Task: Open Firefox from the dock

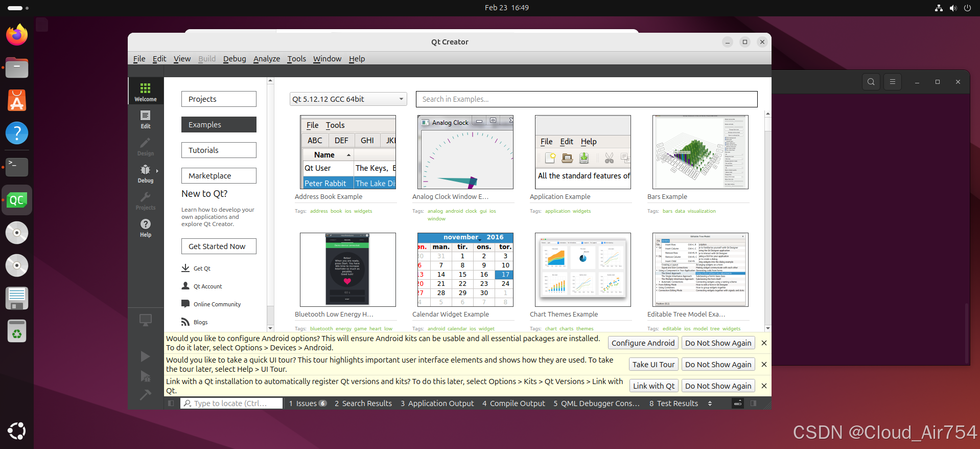Action: point(17,35)
